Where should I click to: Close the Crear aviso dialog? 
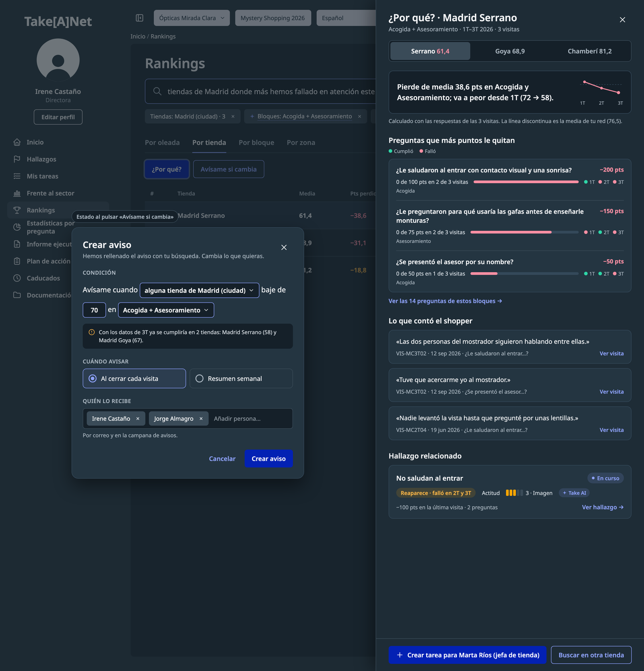284,247
